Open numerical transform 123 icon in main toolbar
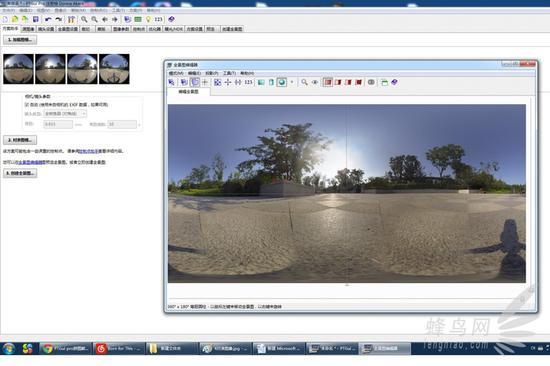Viewport: 550px width, 366px height. tap(159, 19)
